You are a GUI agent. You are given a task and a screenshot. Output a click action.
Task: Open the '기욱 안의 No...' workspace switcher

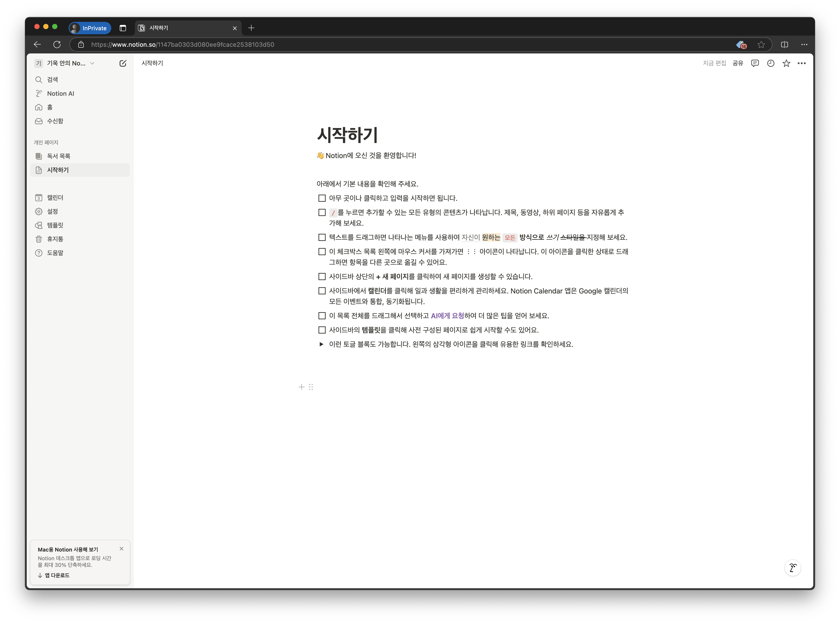pyautogui.click(x=65, y=63)
